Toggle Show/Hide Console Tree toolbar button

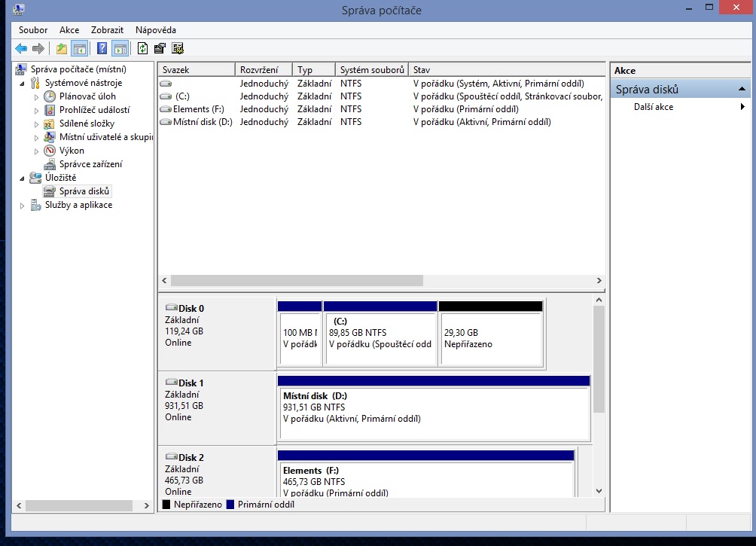79,49
